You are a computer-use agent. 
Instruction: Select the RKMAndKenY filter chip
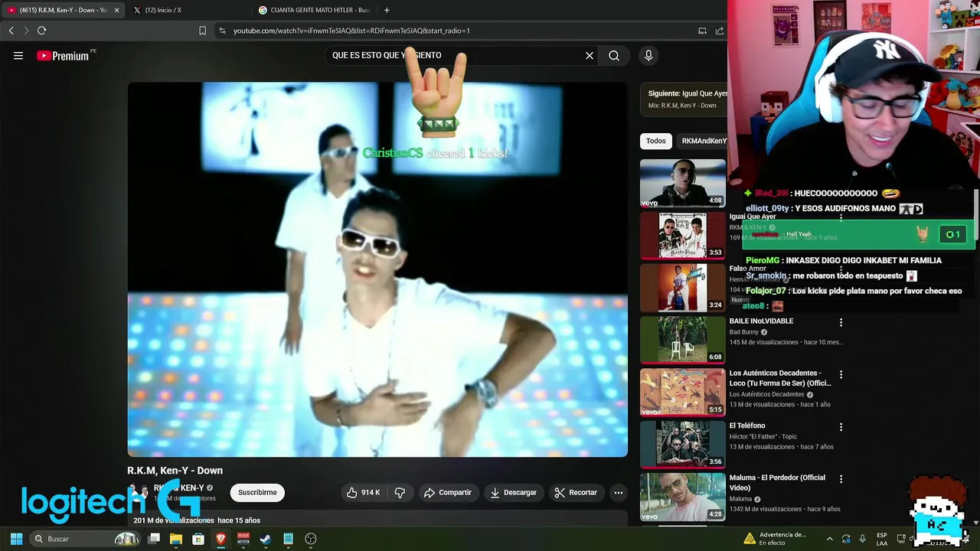point(704,141)
